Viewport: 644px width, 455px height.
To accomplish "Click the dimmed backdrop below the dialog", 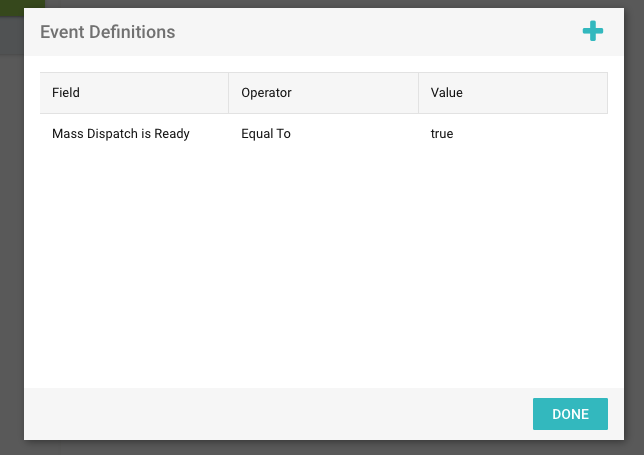I will [x=322, y=447].
